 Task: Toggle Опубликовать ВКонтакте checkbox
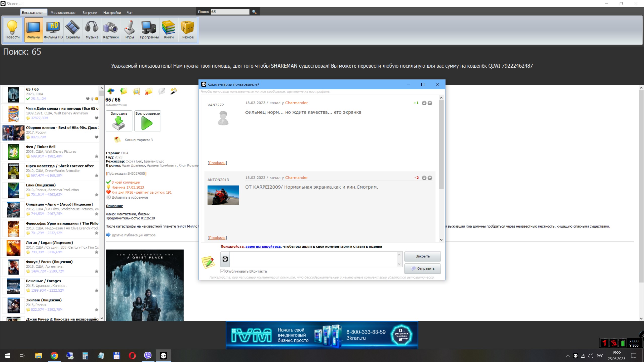(222, 271)
